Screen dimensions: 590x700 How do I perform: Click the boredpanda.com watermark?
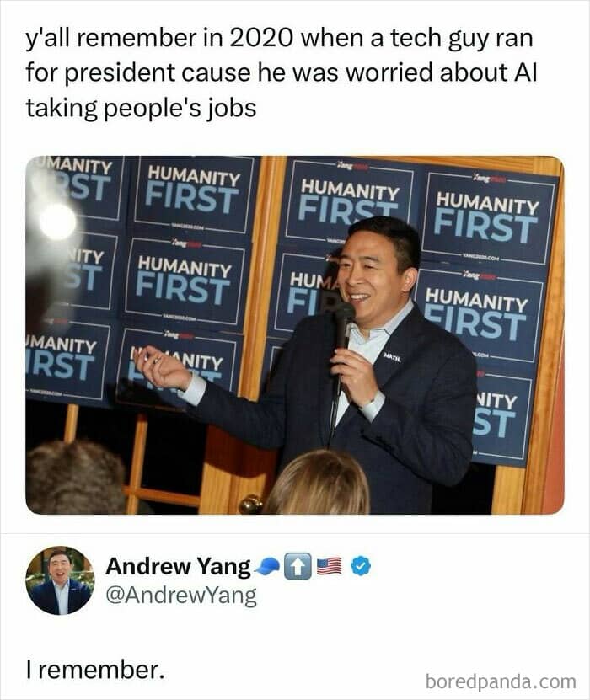(x=501, y=681)
